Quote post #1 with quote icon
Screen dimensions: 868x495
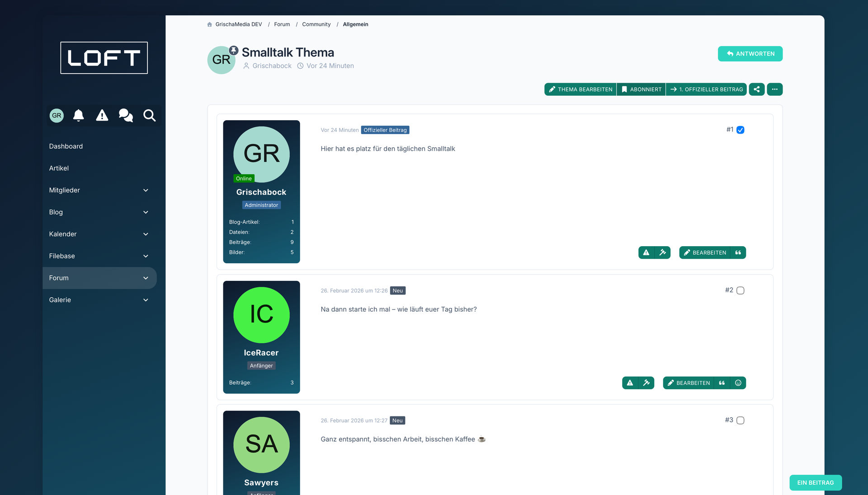(738, 252)
